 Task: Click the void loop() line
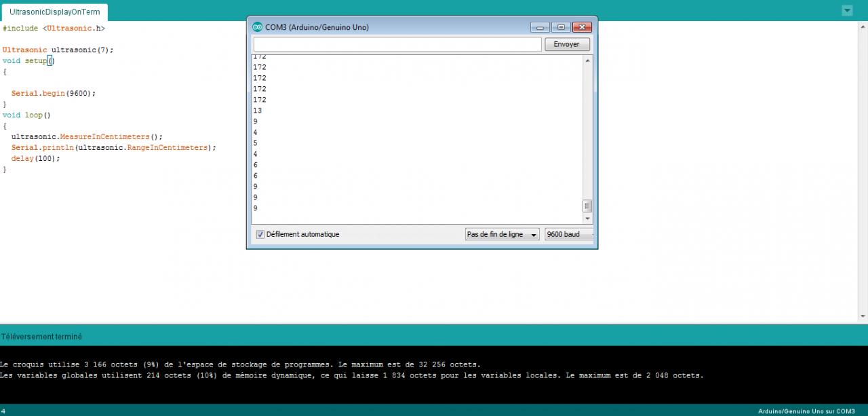coord(26,115)
